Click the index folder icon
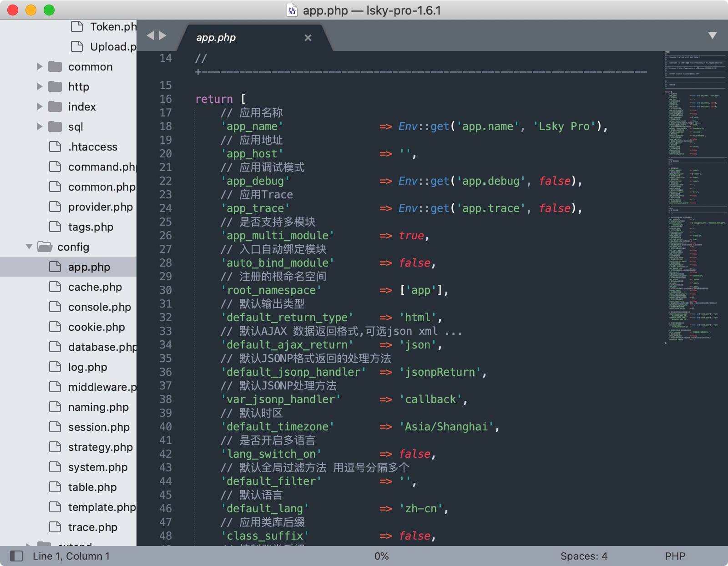The height and width of the screenshot is (566, 728). tap(55, 106)
